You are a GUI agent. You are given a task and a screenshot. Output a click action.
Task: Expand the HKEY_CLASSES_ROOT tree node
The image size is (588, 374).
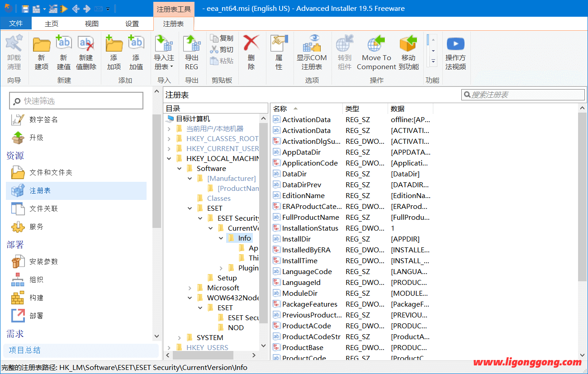click(169, 139)
